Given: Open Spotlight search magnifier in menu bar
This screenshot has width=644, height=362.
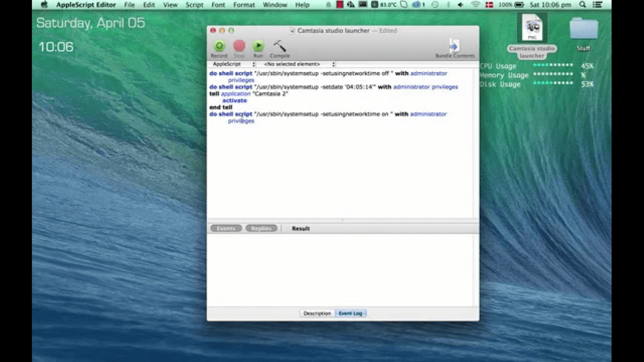Looking at the screenshot, I should (x=624, y=5).
